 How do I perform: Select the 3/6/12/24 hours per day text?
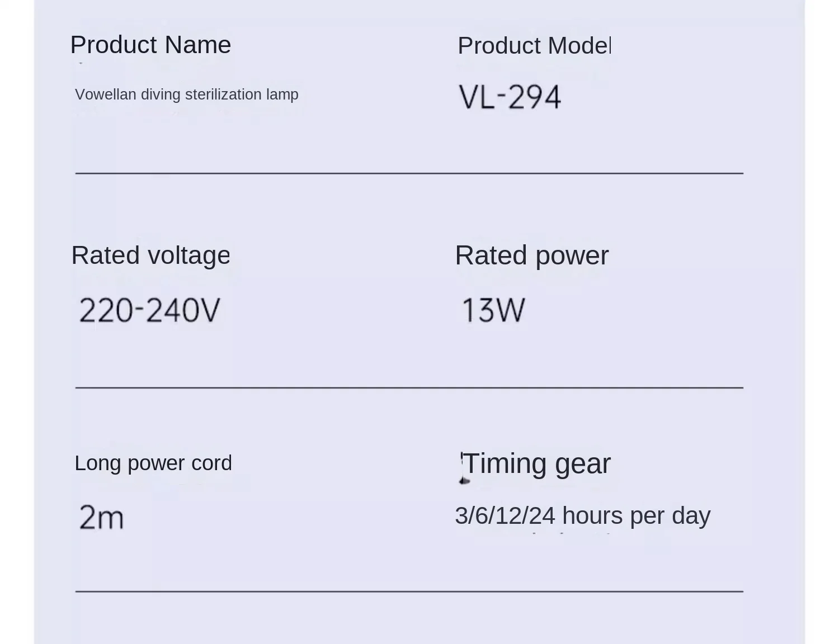[582, 516]
